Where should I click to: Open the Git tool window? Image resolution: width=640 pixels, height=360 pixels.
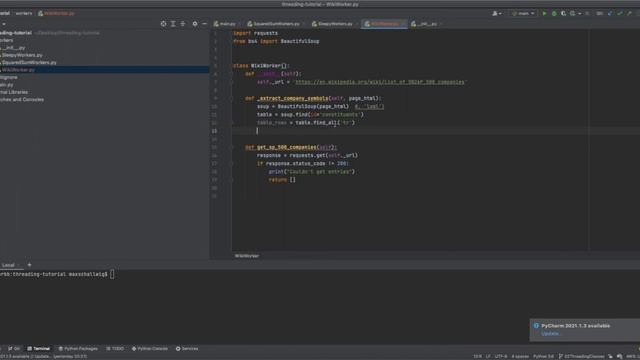(x=14, y=349)
